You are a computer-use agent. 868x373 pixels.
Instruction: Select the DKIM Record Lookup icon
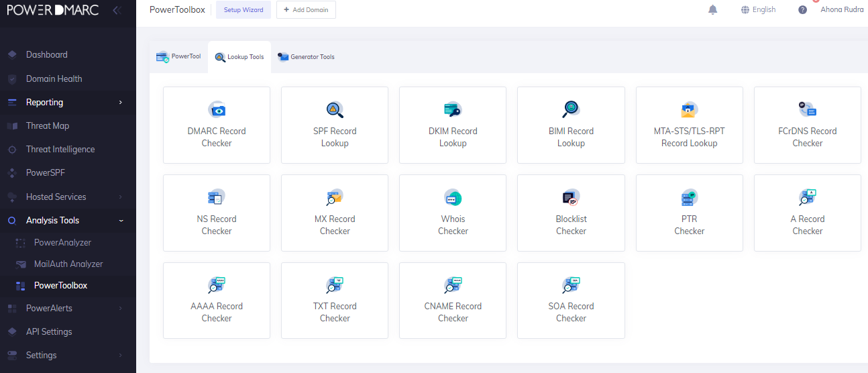453,110
